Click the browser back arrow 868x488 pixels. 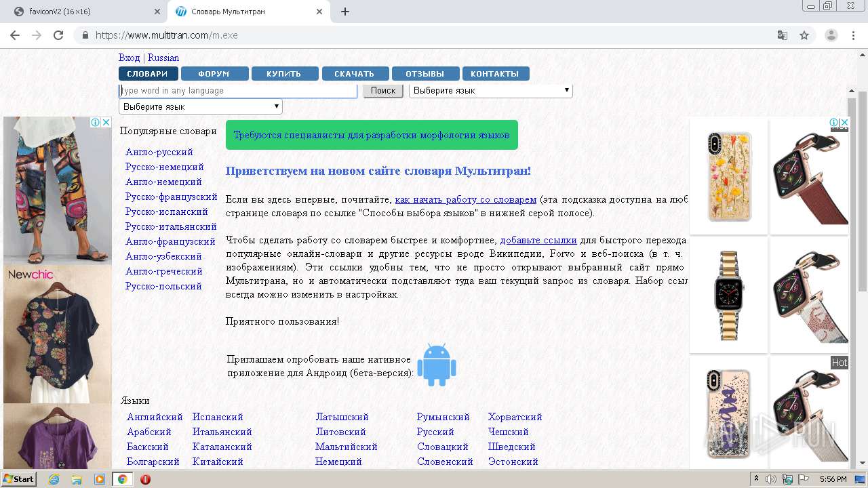point(15,35)
